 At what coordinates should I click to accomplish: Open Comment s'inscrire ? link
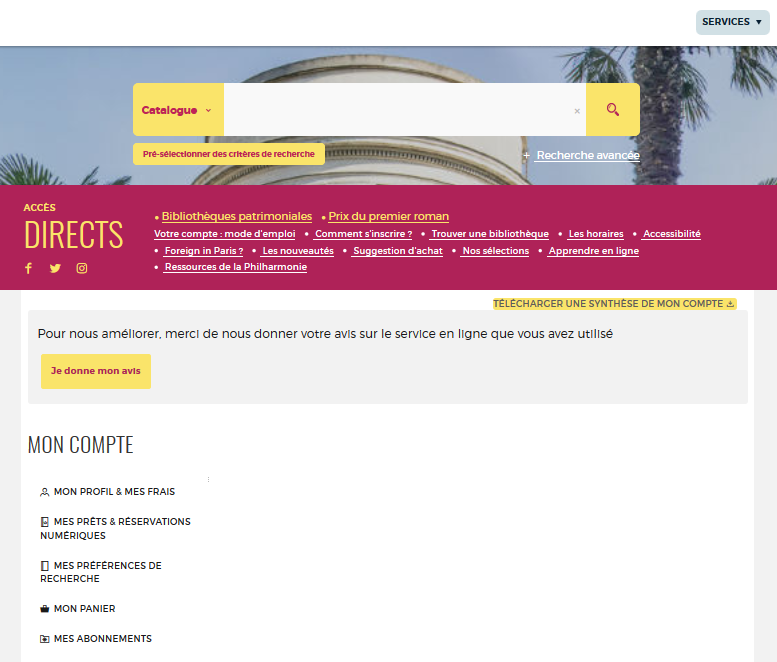363,234
